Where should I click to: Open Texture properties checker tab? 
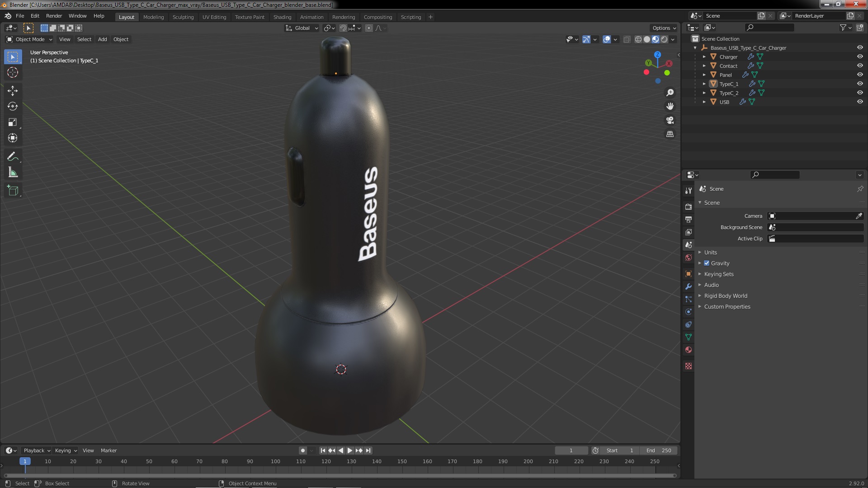[689, 366]
